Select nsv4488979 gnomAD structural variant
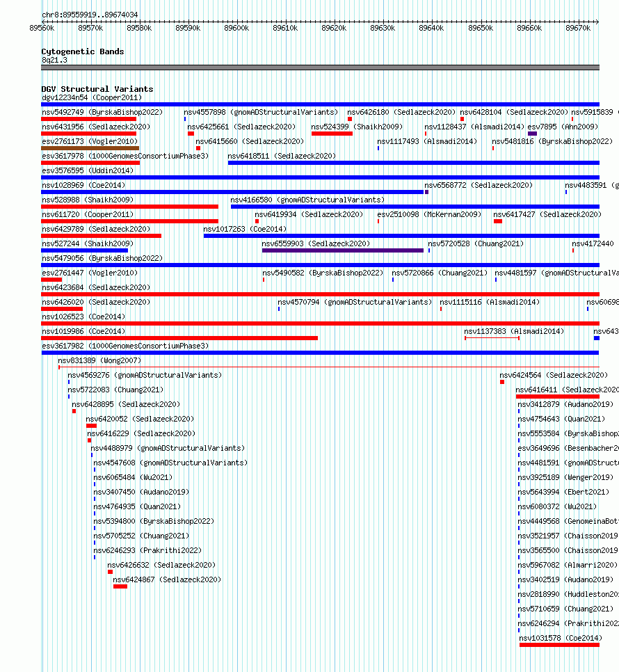The width and height of the screenshot is (619, 672). (168, 447)
